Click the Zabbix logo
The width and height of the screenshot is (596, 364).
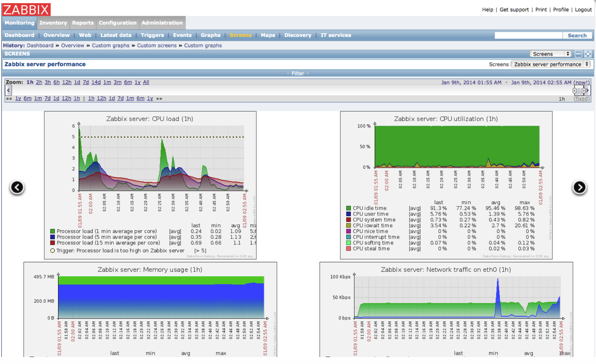[27, 9]
